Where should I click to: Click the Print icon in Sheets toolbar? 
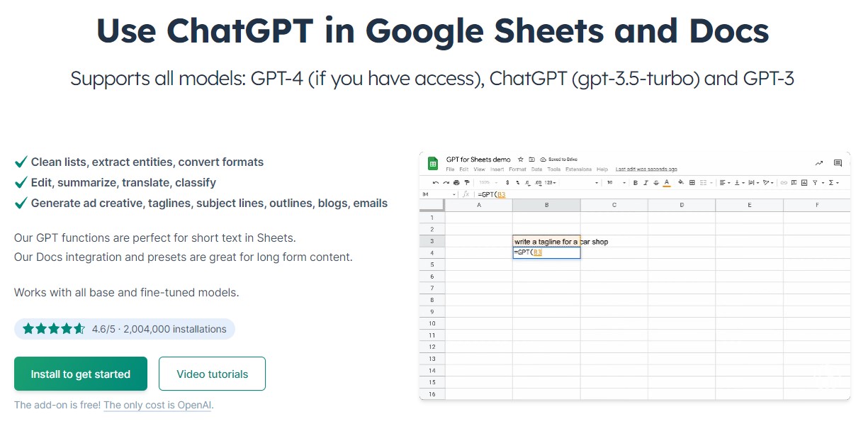pos(456,183)
